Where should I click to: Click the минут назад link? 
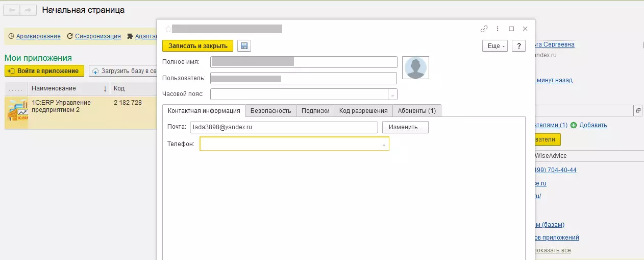554,80
